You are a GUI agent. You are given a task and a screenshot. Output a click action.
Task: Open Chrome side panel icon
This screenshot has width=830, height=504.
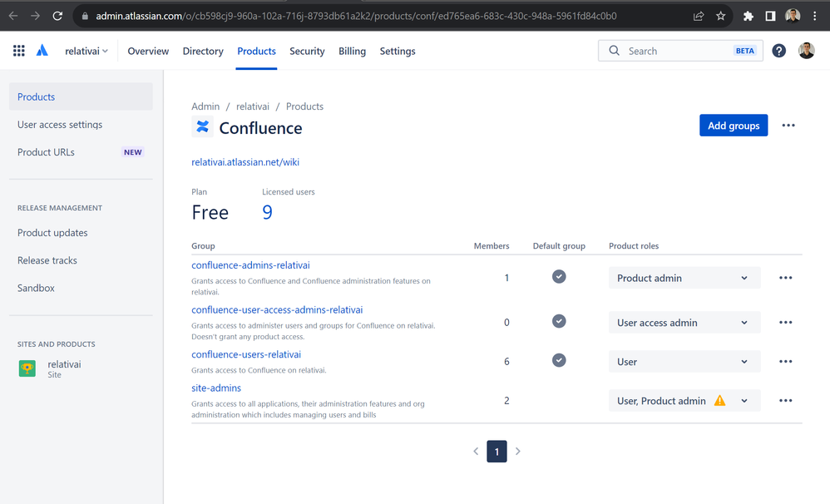(x=770, y=16)
